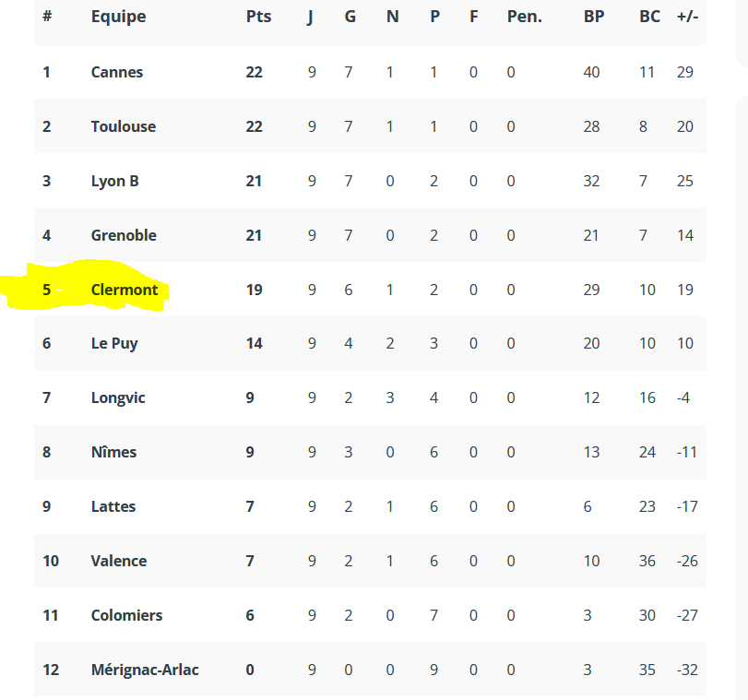Click the +/- column header
The height and width of the screenshot is (700, 748).
pyautogui.click(x=687, y=17)
